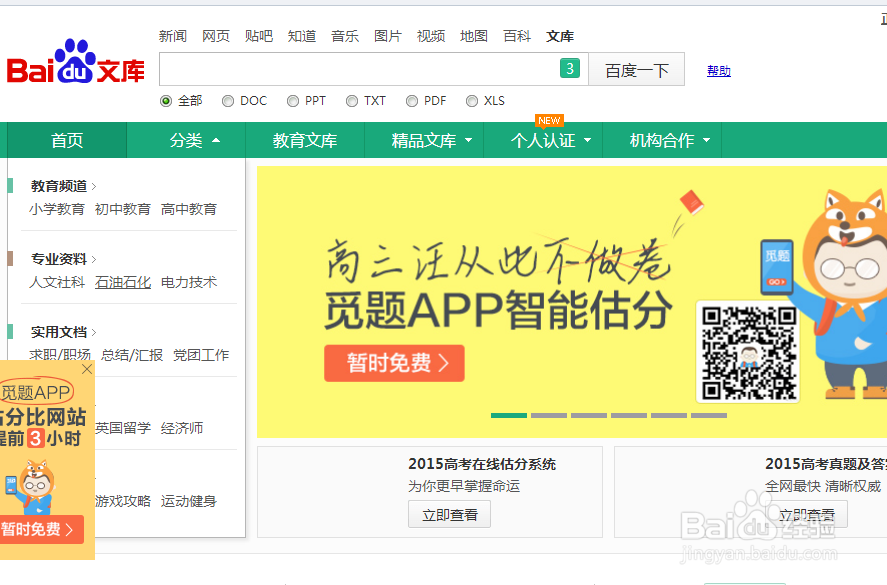Click the 暂时免费 banner button
This screenshot has width=887, height=585.
(x=393, y=363)
